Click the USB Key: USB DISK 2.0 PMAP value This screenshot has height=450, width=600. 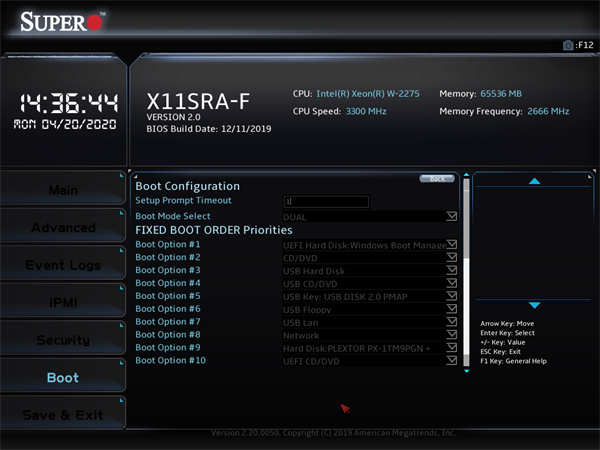[x=345, y=297]
